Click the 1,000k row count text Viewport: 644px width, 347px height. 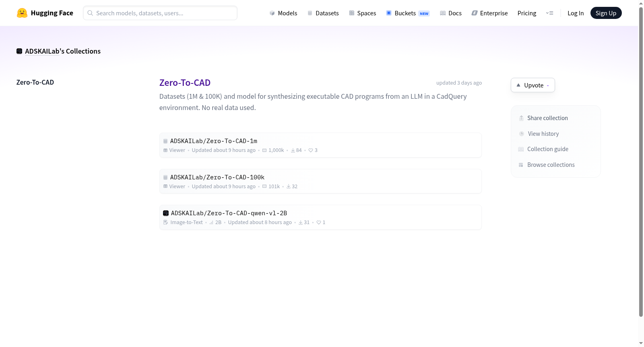point(276,150)
